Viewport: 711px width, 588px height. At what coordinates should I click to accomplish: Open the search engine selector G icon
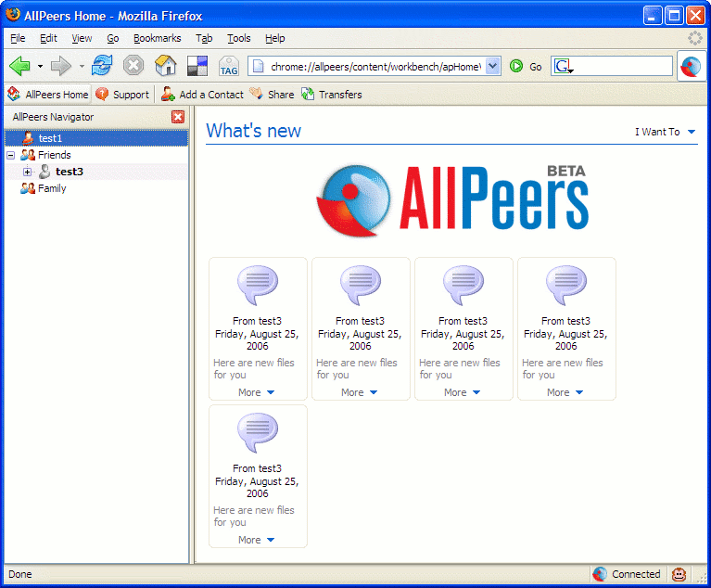coord(564,66)
